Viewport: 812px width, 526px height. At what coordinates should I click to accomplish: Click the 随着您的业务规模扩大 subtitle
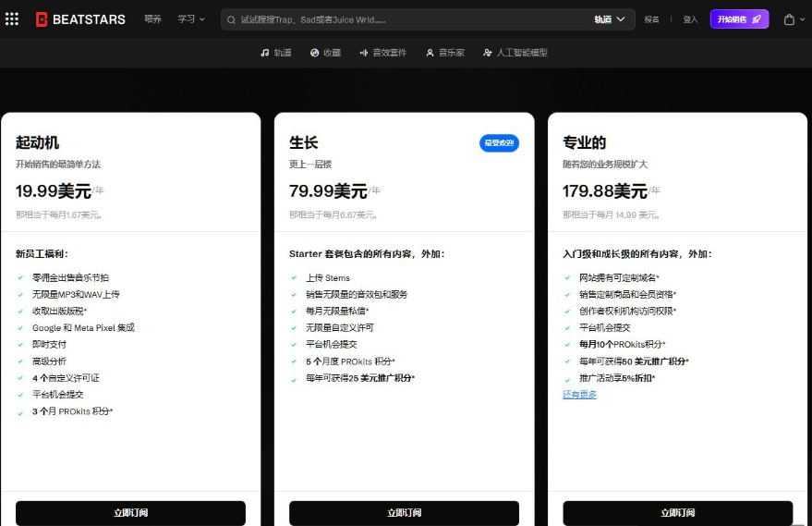(605, 165)
